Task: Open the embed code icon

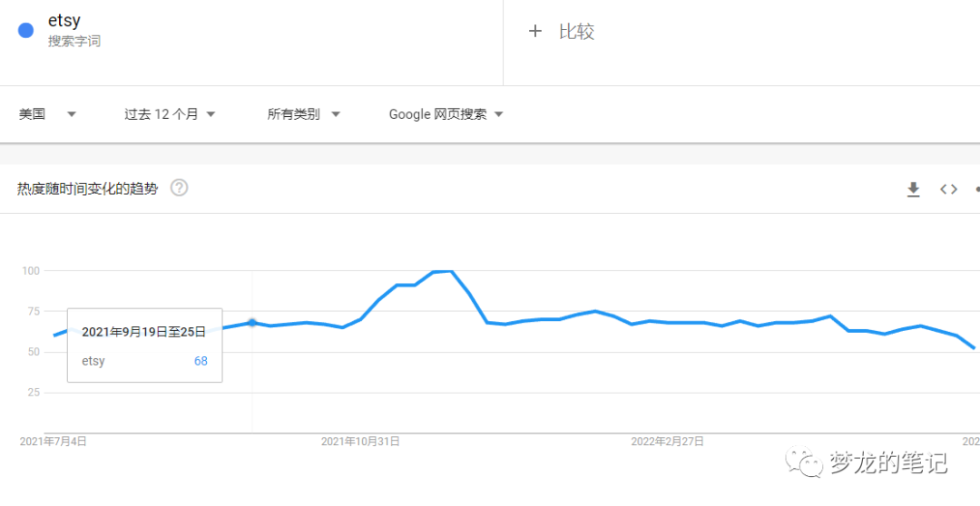Action: tap(949, 189)
